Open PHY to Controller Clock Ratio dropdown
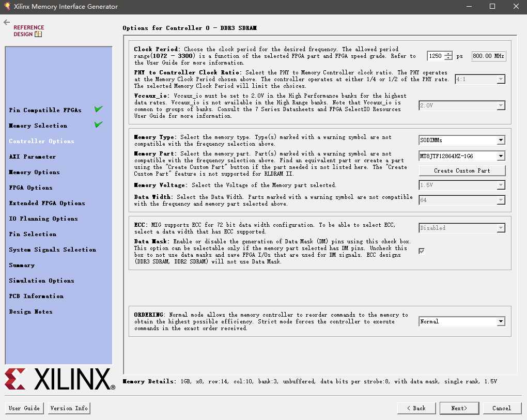 [x=479, y=79]
